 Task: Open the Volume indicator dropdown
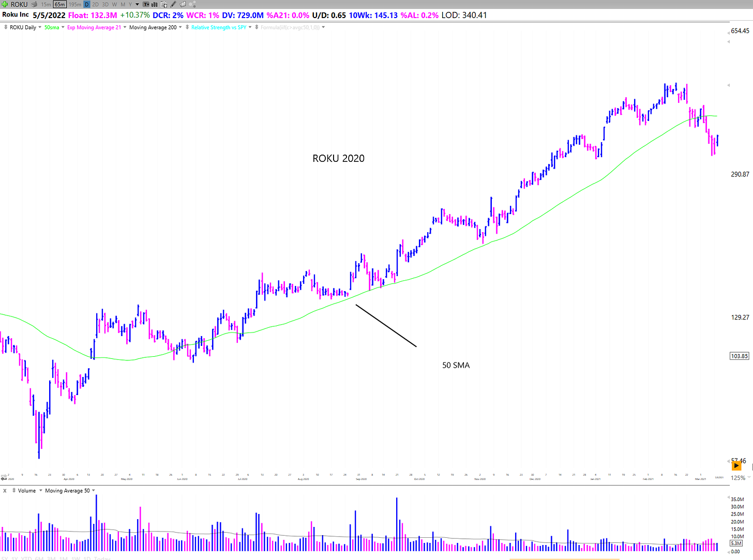[x=40, y=490]
